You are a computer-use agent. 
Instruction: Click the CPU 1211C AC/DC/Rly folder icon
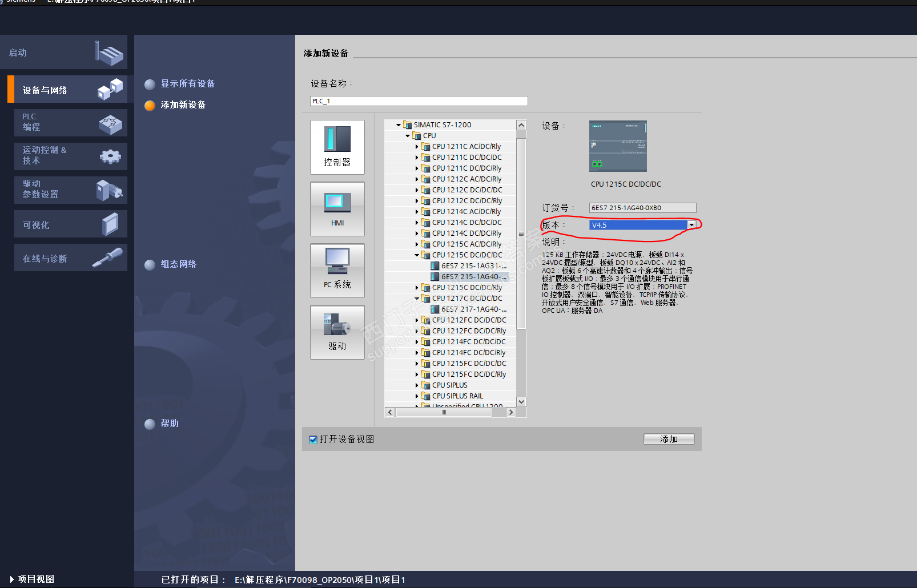click(425, 146)
